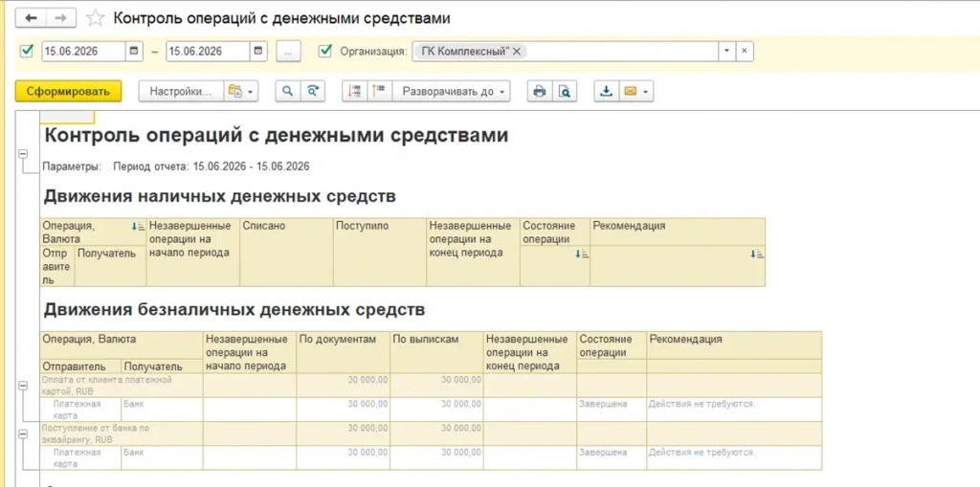Open the report variants dropdown next to Настройки
Viewport: 980px width, 487px height.
(241, 91)
